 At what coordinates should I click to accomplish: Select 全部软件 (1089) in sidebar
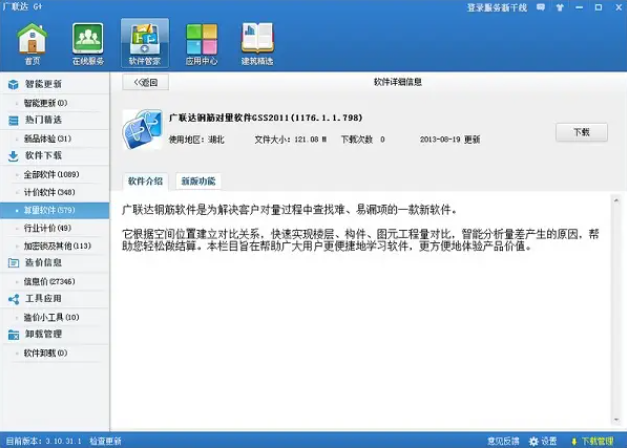click(52, 174)
